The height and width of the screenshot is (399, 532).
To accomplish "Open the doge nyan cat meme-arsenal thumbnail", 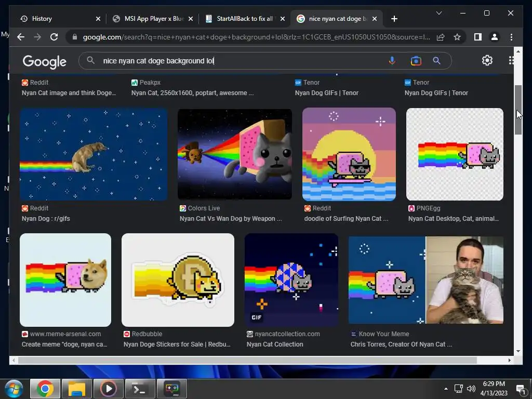I will coord(65,280).
